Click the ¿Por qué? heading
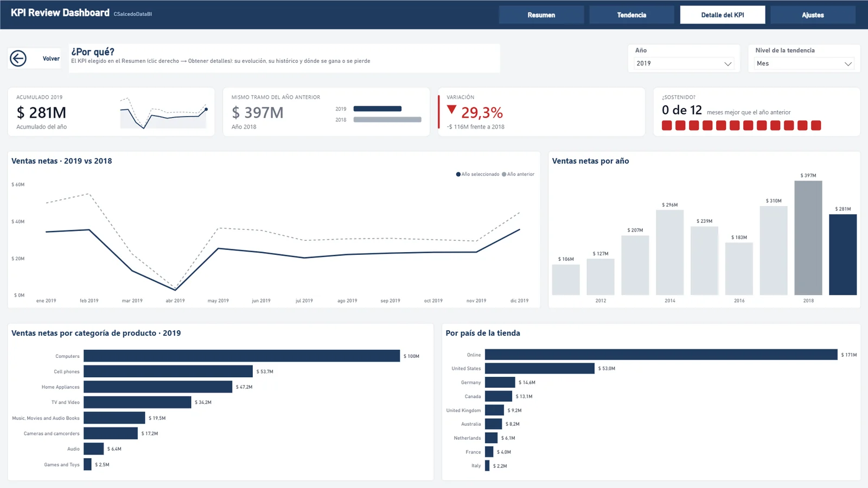 point(93,52)
